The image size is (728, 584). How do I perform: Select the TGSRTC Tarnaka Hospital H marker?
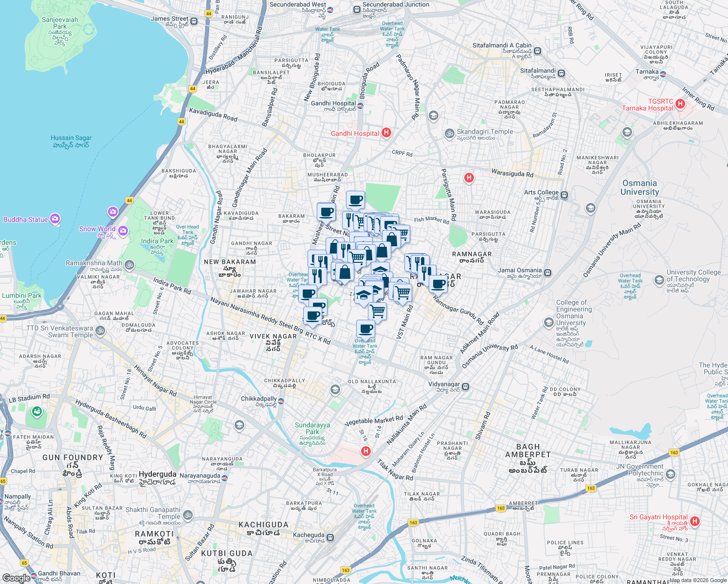coord(680,104)
